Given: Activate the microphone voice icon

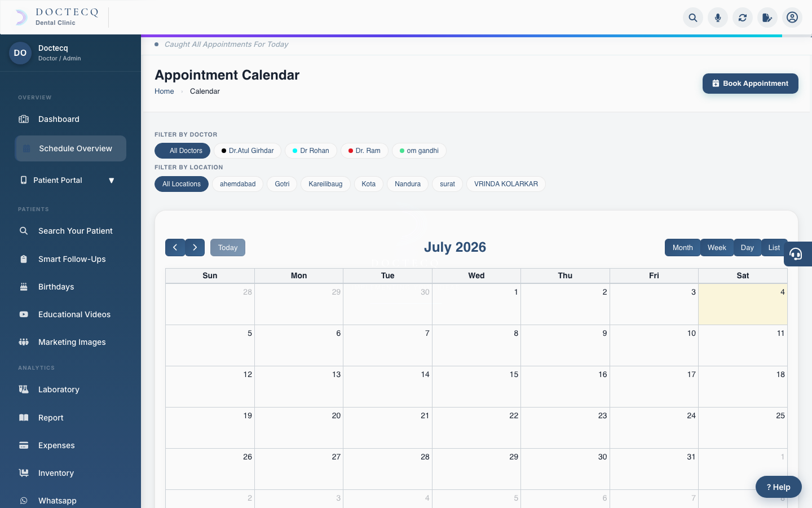Looking at the screenshot, I should click(718, 17).
